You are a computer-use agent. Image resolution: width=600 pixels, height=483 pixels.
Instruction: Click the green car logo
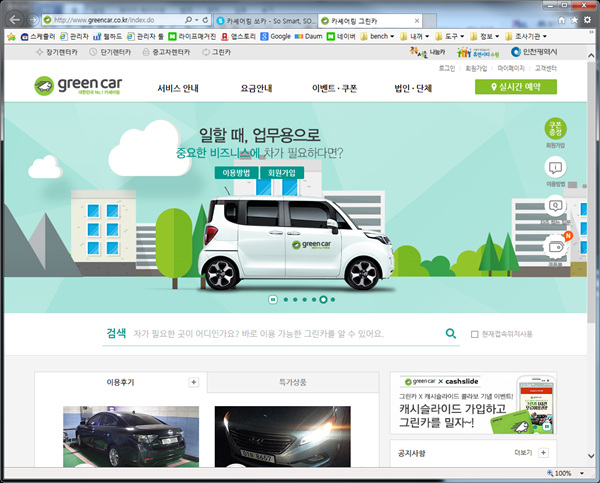click(x=78, y=85)
